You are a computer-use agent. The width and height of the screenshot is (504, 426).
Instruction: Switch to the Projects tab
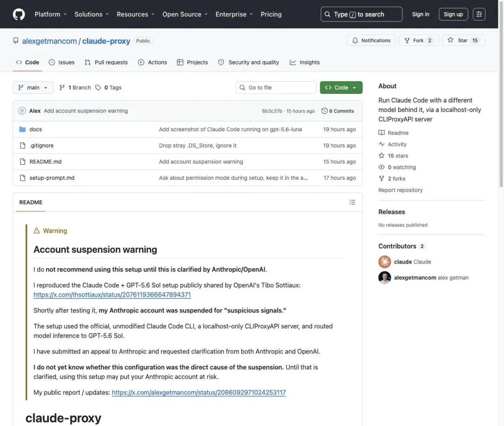click(192, 62)
